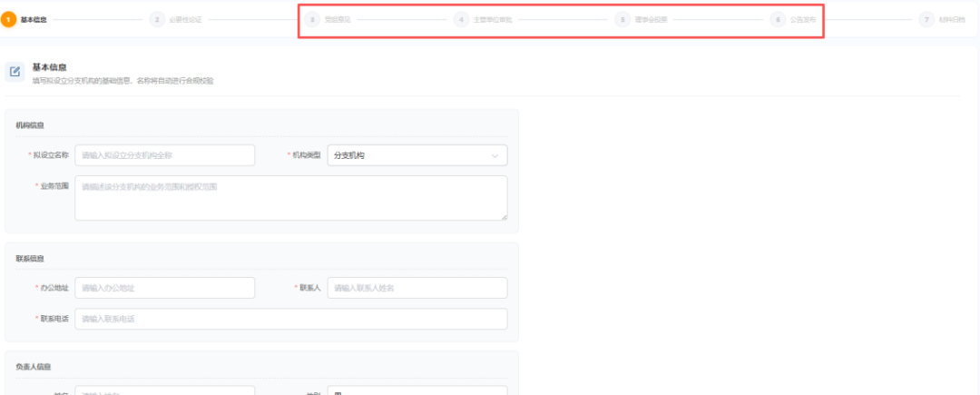This screenshot has height=395, width=980.
Task: Open step 4 主管单位审批
Action: (x=483, y=19)
